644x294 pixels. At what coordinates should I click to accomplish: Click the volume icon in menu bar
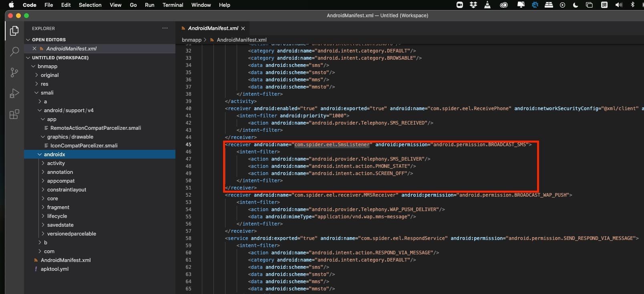coord(619,5)
